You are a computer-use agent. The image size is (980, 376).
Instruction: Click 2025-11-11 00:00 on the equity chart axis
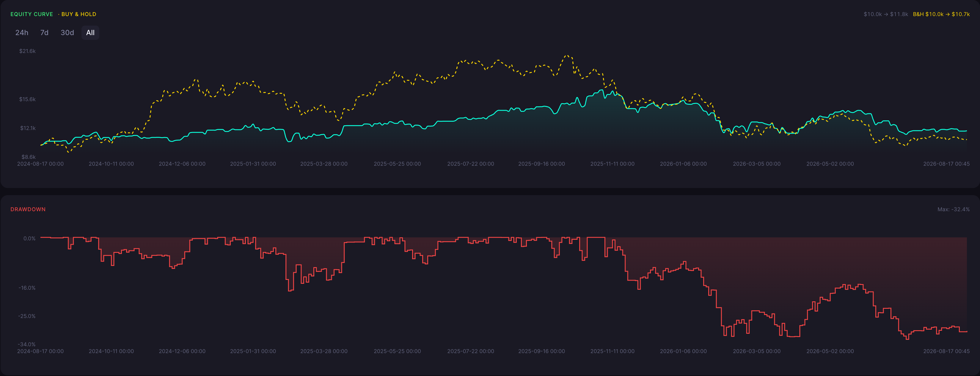pos(612,164)
